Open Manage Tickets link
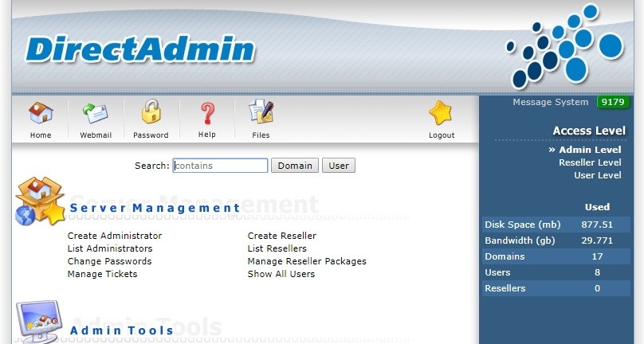The width and height of the screenshot is (644, 344). coord(102,274)
